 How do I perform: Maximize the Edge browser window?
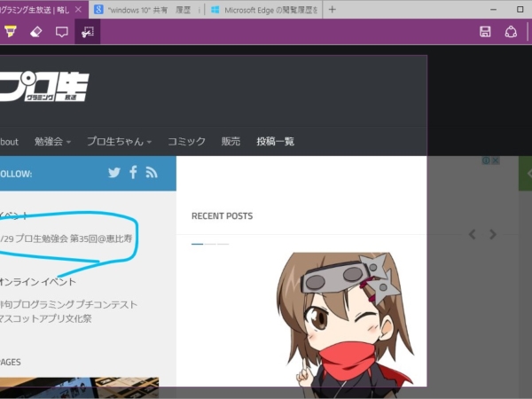(520, 10)
